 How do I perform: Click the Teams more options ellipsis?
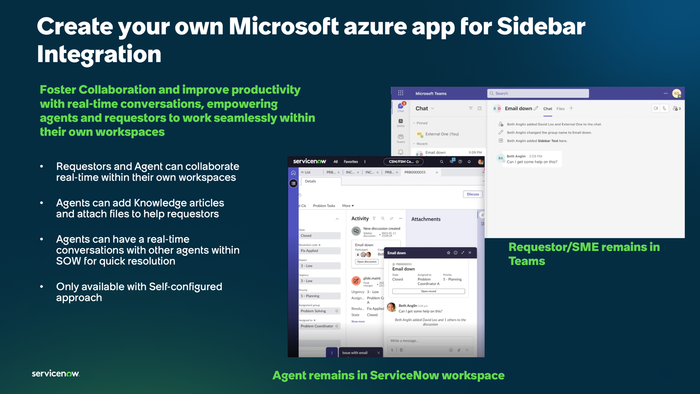pyautogui.click(x=665, y=93)
